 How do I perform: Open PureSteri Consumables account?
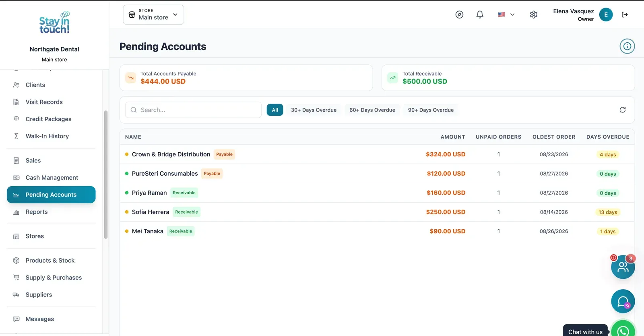377,174
